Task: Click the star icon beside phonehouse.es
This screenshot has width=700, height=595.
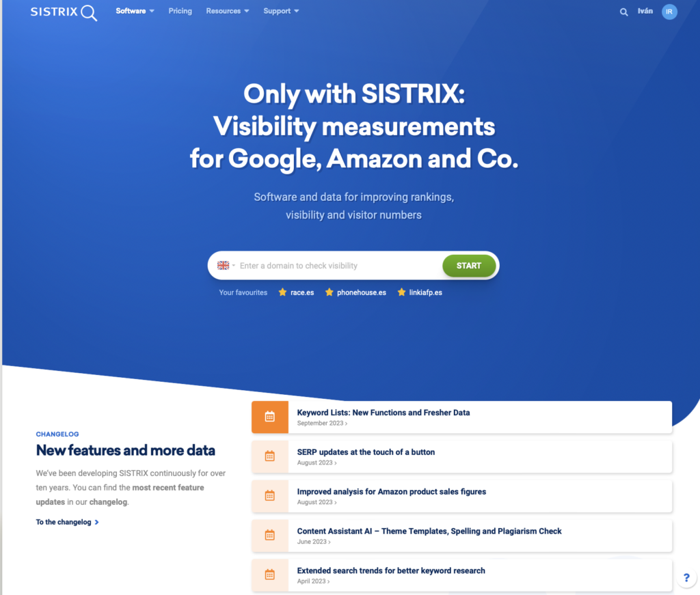Action: tap(329, 292)
